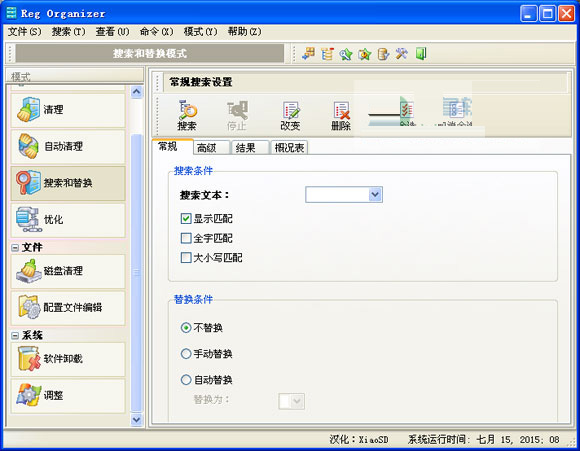
Task: Minimize the Reg Organizer window
Action: [x=529, y=14]
